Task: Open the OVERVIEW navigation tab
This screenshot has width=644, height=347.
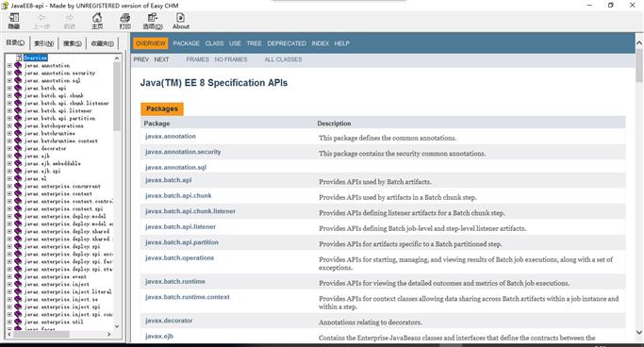Action: (x=150, y=43)
